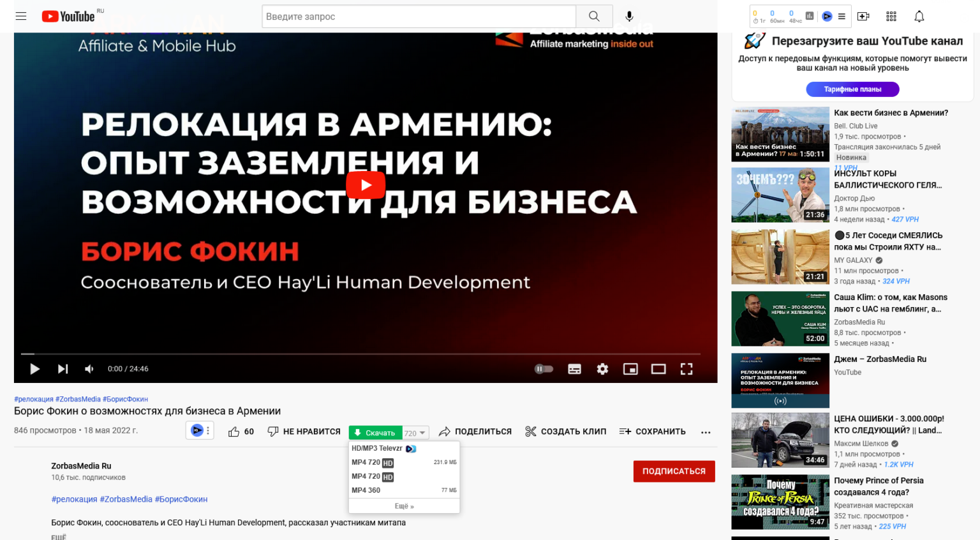
Task: Start video with the large red play button
Action: point(366,185)
